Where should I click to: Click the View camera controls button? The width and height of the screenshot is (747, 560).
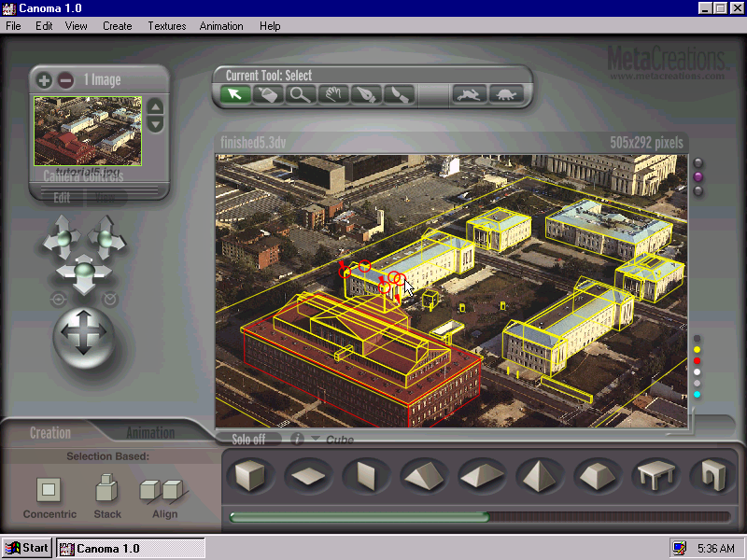pos(105,198)
